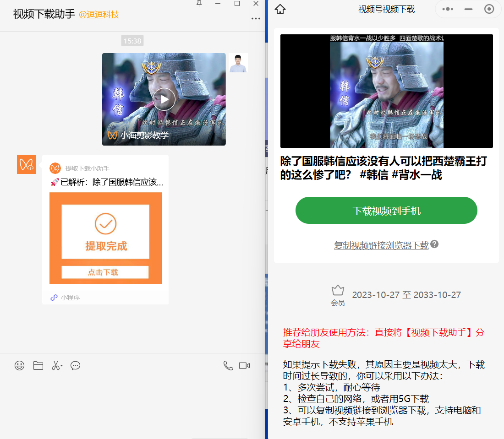504x439 pixels.
Task: Click the 视频号视频下载 page title
Action: (386, 9)
